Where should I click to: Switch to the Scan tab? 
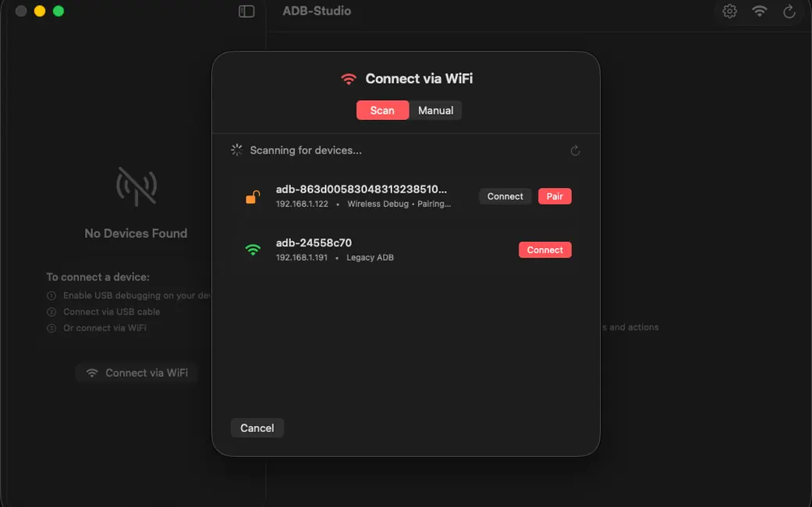[382, 110]
